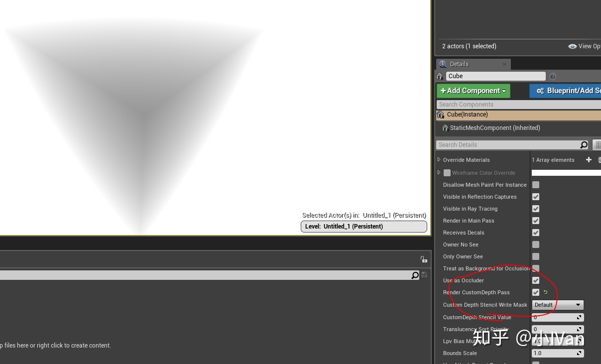This screenshot has height=364, width=601.
Task: Click the actor icon beside Cube name
Action: (440, 76)
